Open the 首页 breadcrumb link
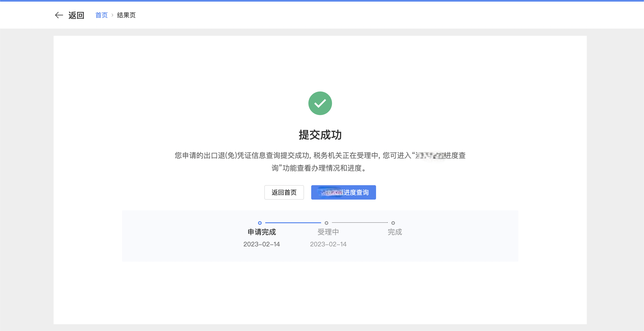Screen dimensions: 644x331 [x=101, y=15]
